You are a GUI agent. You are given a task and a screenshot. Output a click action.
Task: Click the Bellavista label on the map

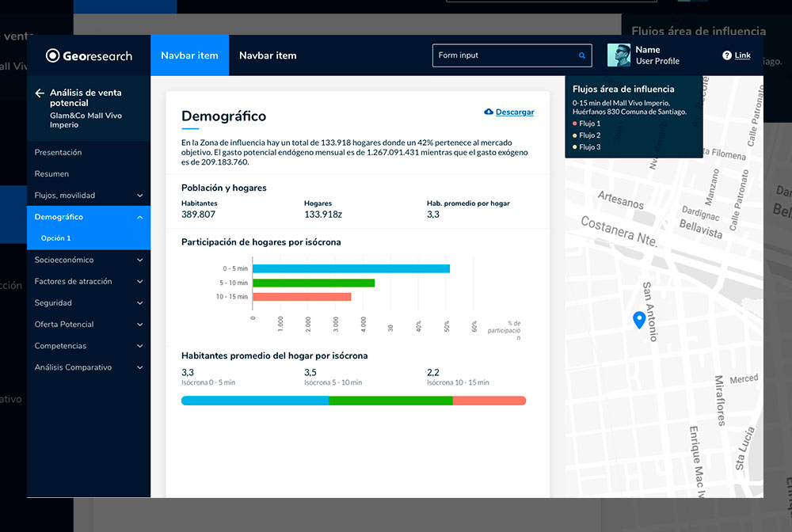click(701, 229)
